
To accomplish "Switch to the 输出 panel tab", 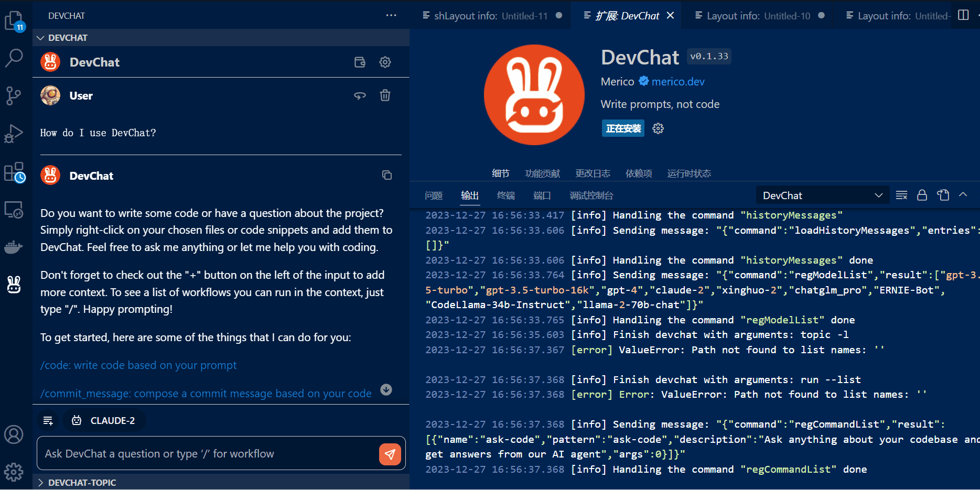I will click(470, 195).
